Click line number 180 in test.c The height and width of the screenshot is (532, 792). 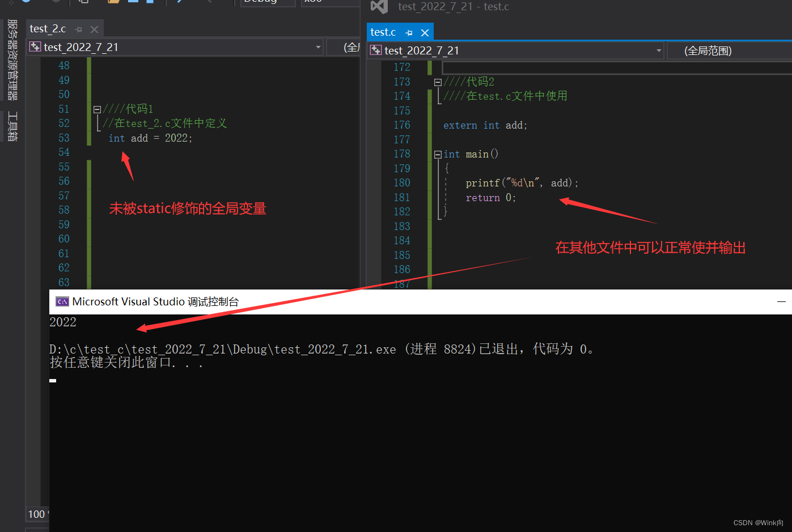[x=402, y=183]
